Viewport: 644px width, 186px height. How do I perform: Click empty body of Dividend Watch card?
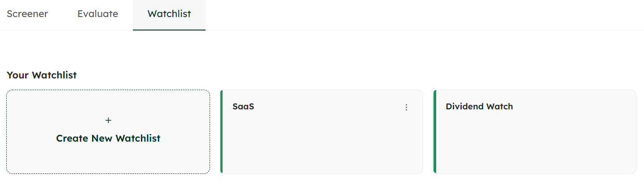click(x=535, y=143)
